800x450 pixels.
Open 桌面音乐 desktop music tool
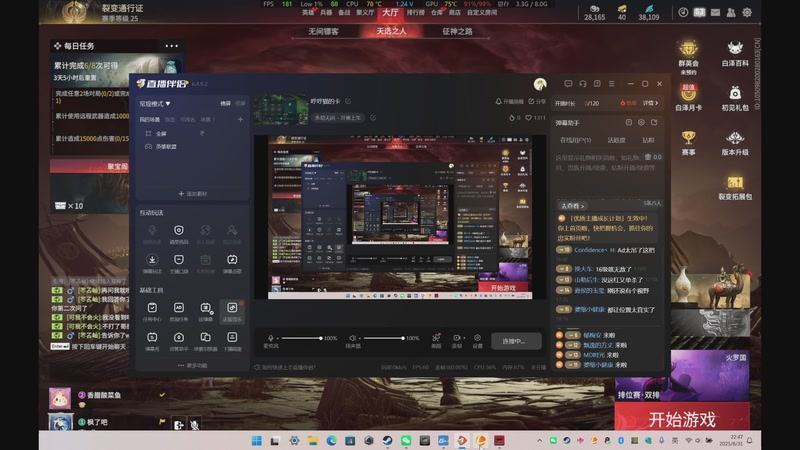tap(232, 311)
